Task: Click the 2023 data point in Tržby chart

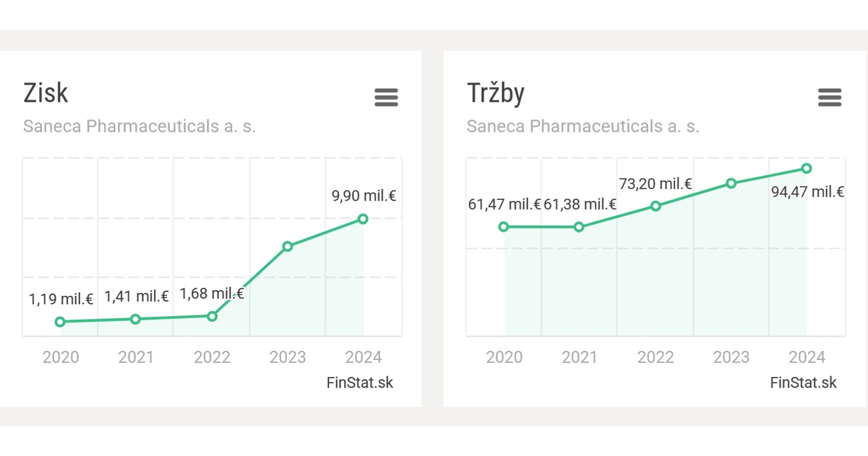Action: pyautogui.click(x=731, y=183)
